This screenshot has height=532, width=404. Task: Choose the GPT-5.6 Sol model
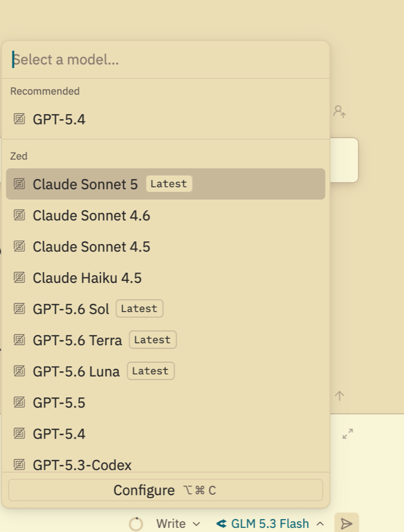coord(166,309)
